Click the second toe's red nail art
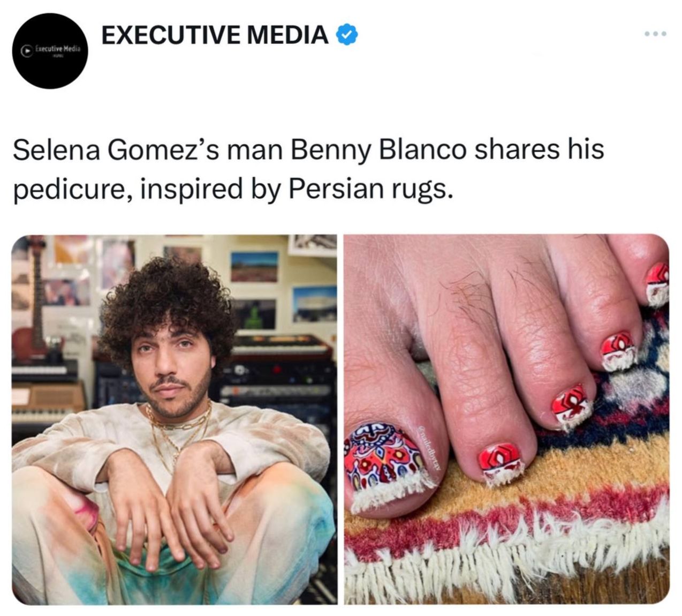The width and height of the screenshot is (682, 616). tap(499, 460)
